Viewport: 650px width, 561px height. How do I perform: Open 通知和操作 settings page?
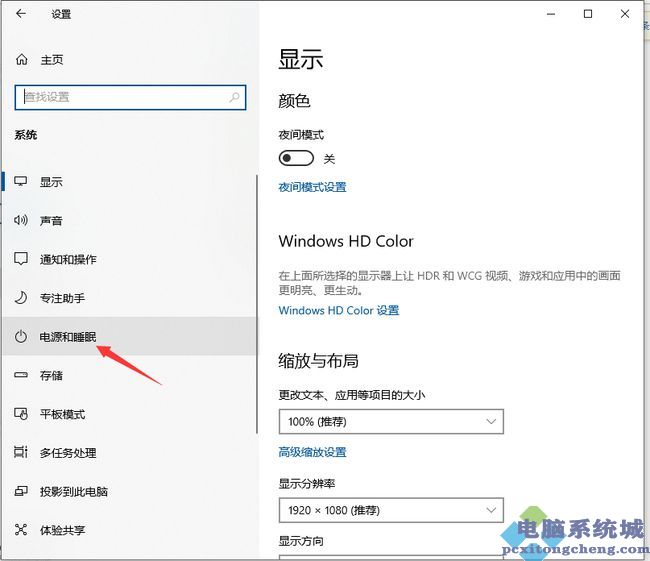coord(68,259)
